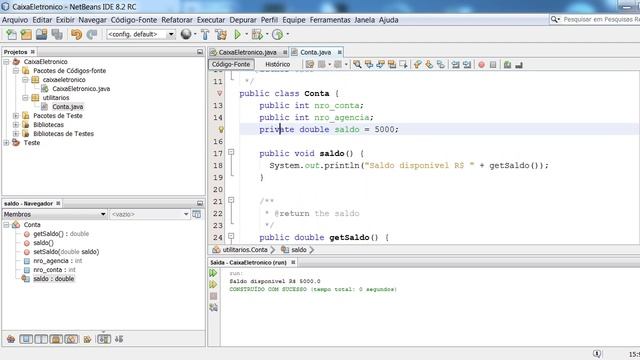
Task: Click the Shift Line Right editor icon
Action: [467, 64]
